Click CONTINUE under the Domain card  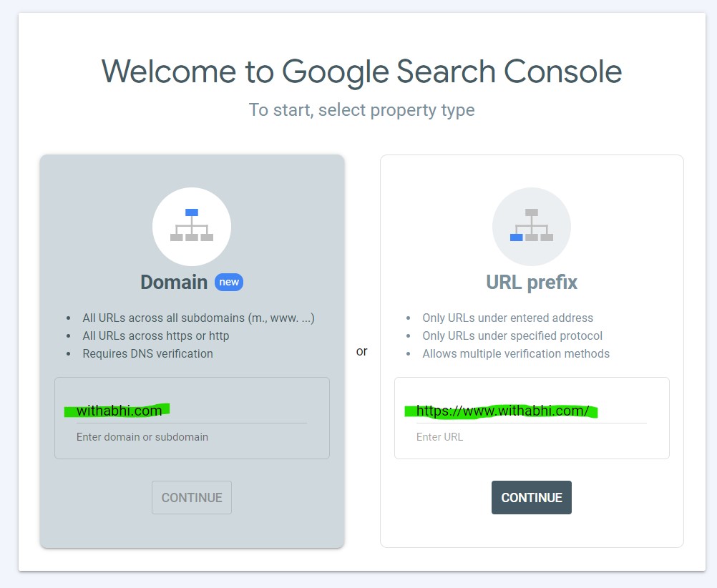tap(192, 497)
